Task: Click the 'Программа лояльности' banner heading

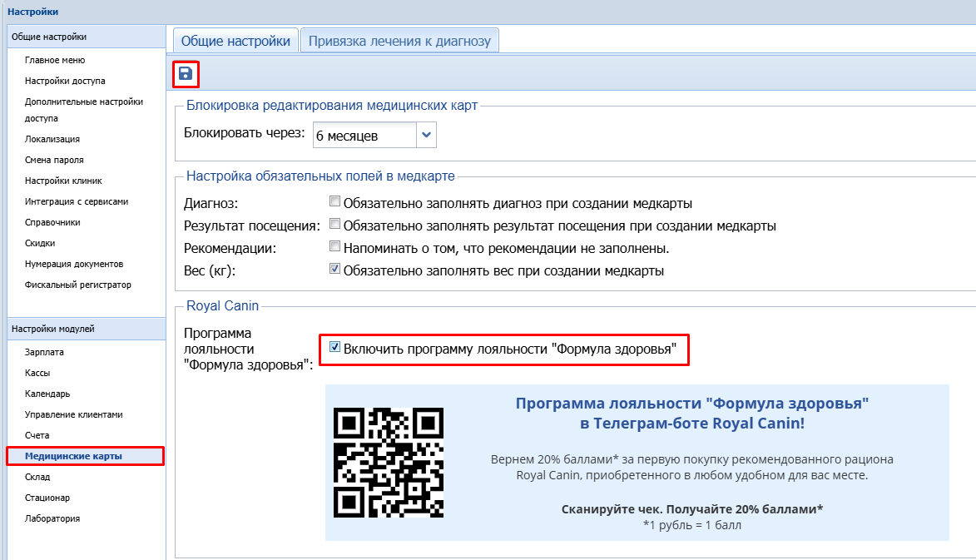Action: pos(692,414)
